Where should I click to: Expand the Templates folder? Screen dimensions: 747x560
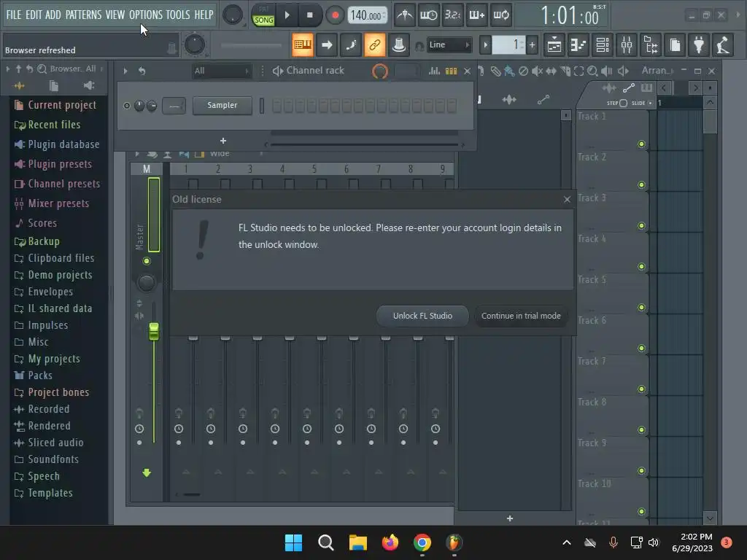coord(50,493)
